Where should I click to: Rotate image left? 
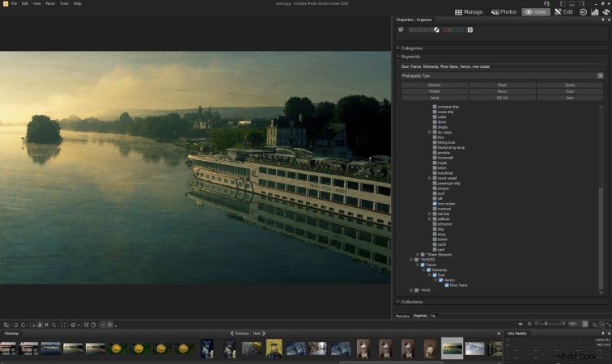pyautogui.click(x=15, y=324)
